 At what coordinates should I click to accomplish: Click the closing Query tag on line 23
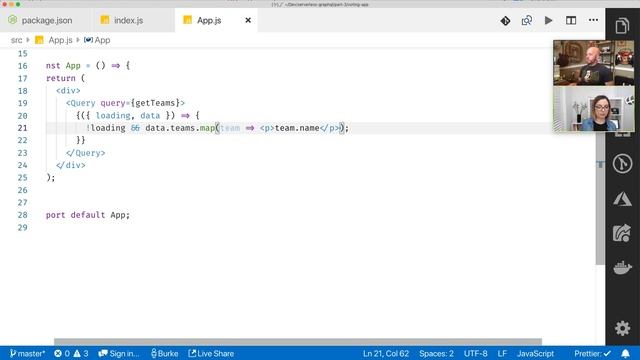pyautogui.click(x=85, y=153)
